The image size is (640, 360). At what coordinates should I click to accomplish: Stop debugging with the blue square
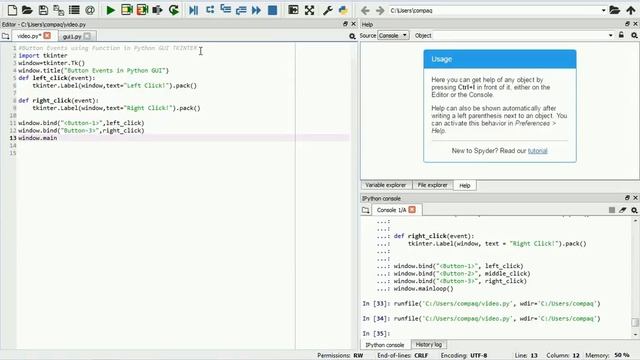pyautogui.click(x=272, y=10)
